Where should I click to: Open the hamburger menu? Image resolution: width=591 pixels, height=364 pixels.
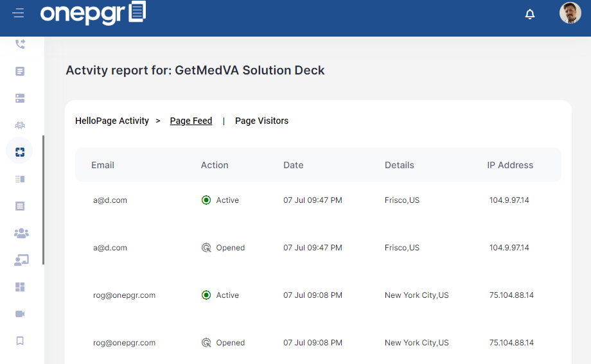click(18, 13)
